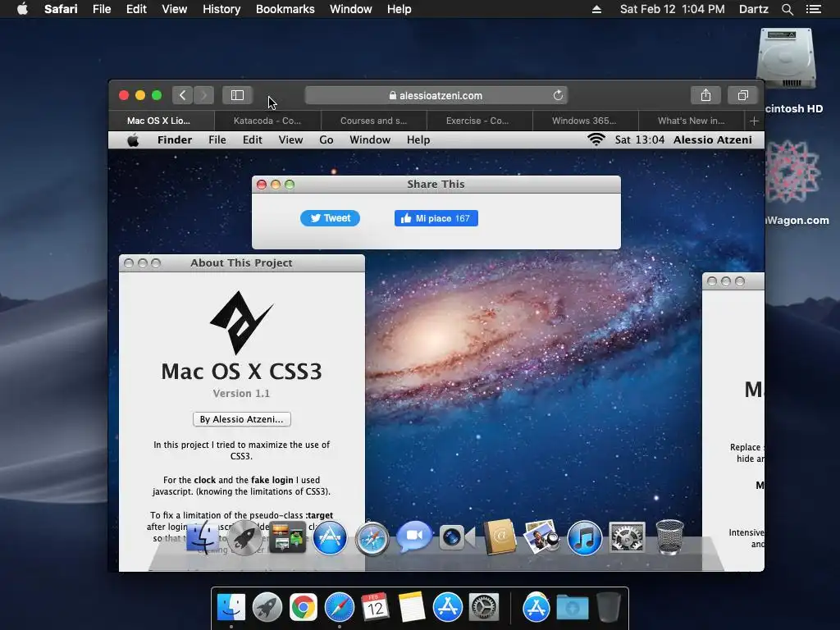Click the iChat video camera icon in web dock

click(x=457, y=537)
